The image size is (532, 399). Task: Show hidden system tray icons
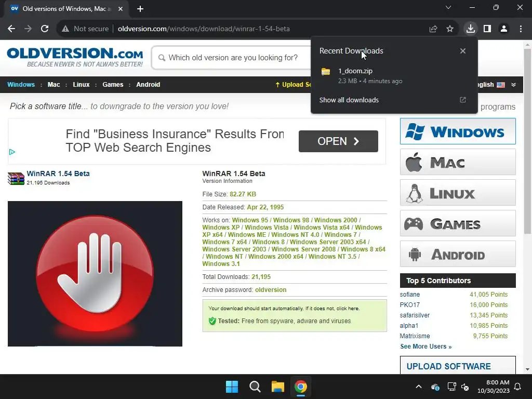pos(419,387)
